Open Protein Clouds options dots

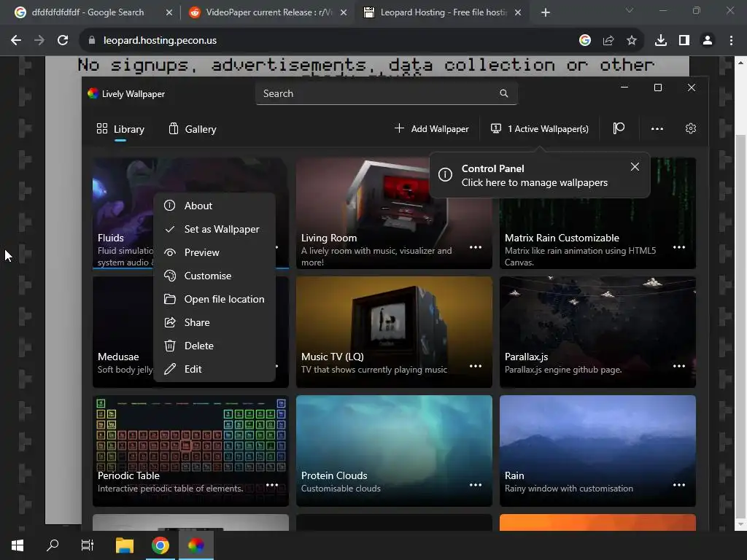[476, 485]
